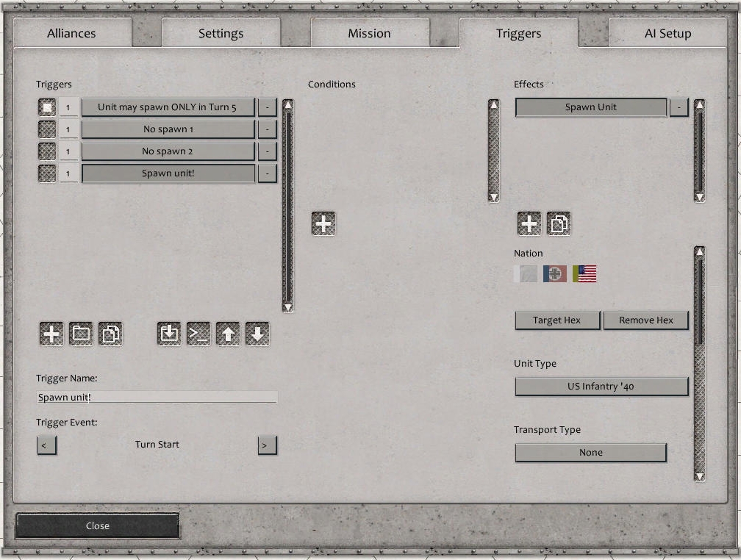Image resolution: width=741 pixels, height=560 pixels.
Task: Click the Trigger Name input field
Action: (157, 397)
